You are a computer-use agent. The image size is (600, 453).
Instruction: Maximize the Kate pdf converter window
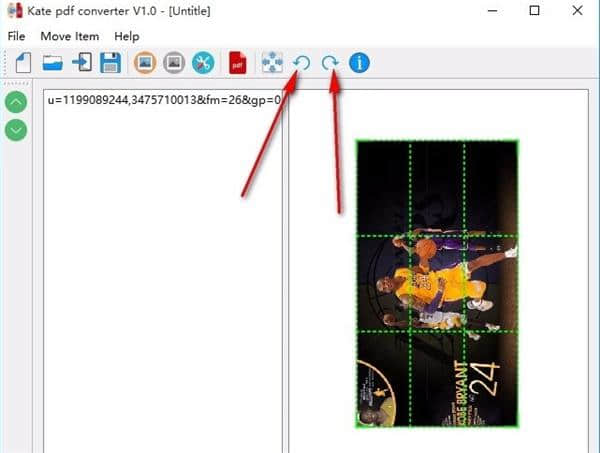tap(535, 10)
